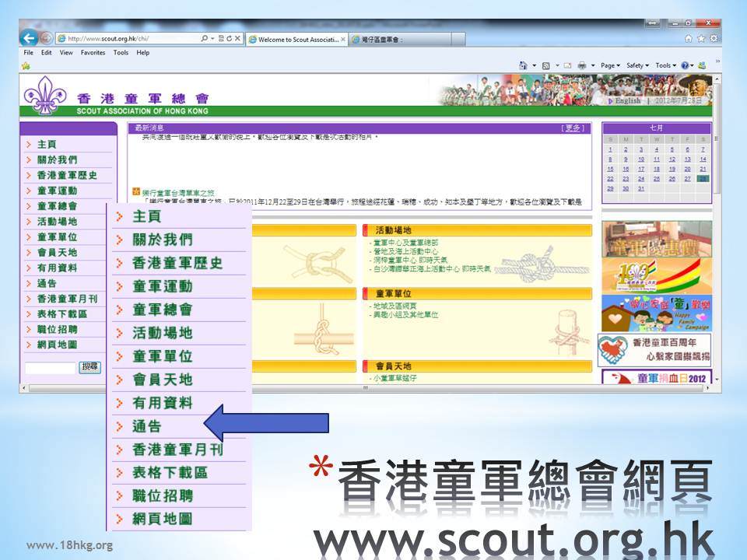
Task: Open 樂行童軍台灣單車之旅 news link
Action: [178, 193]
